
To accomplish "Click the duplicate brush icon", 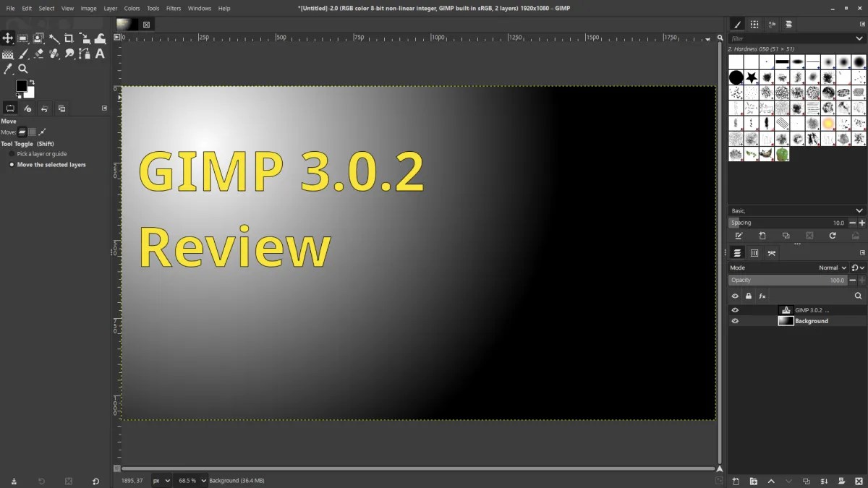I will click(x=786, y=236).
